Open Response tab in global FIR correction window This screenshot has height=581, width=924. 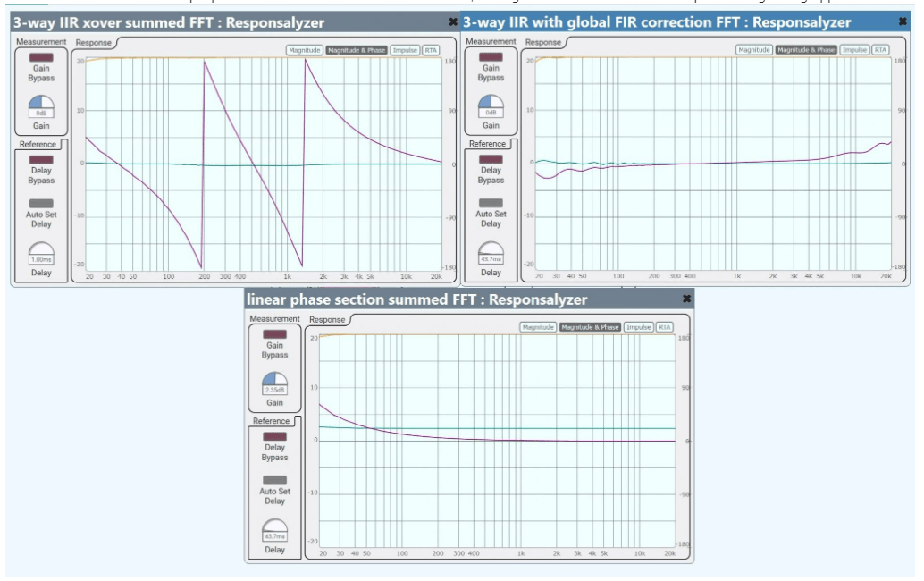(543, 42)
